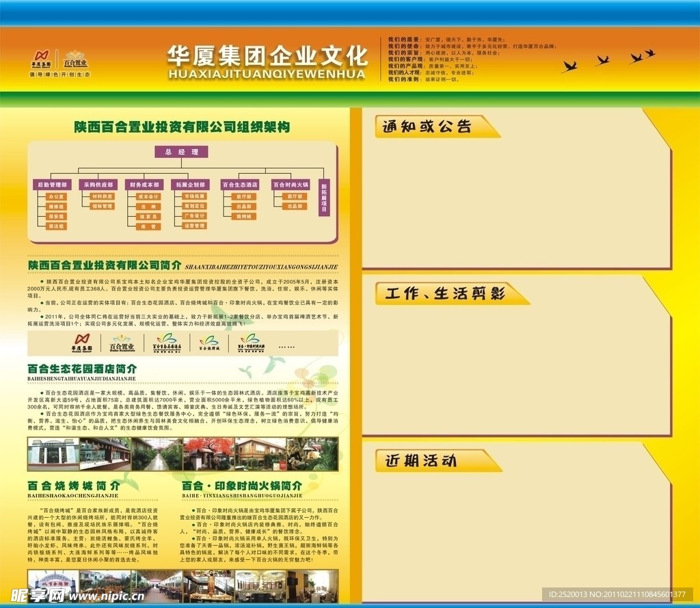Click the 华厦集团 logo in the header banner
700x608 pixels.
[x=40, y=60]
